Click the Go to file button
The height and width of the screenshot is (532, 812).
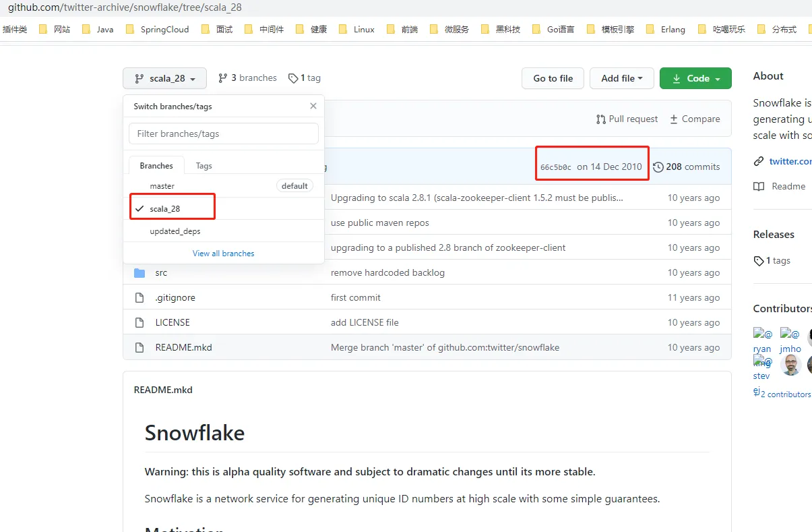553,78
